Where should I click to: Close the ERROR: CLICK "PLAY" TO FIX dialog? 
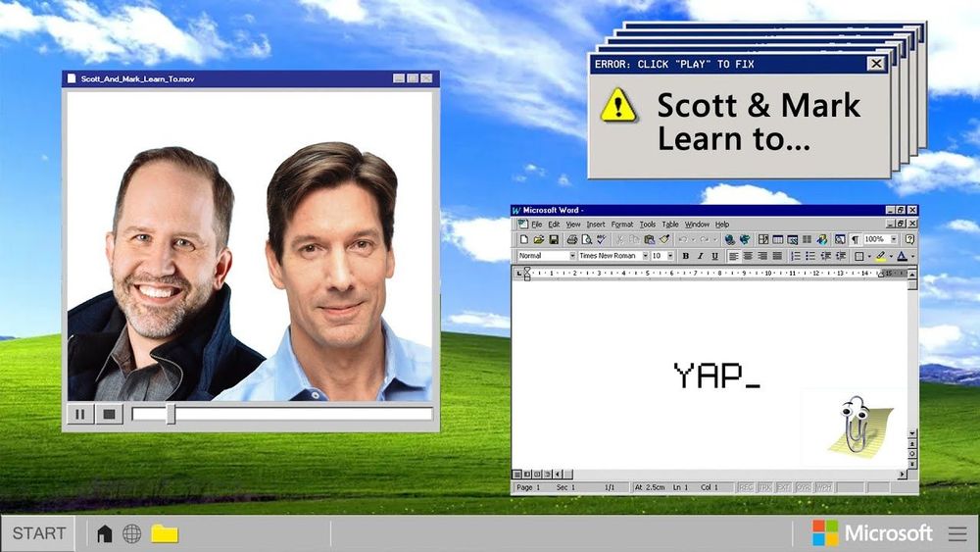tap(876, 63)
